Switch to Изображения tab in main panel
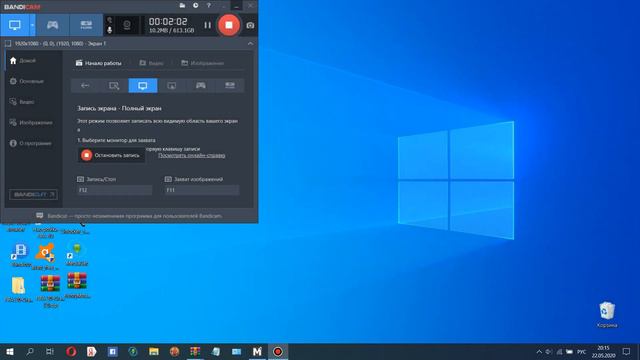640x360 pixels. click(x=202, y=63)
